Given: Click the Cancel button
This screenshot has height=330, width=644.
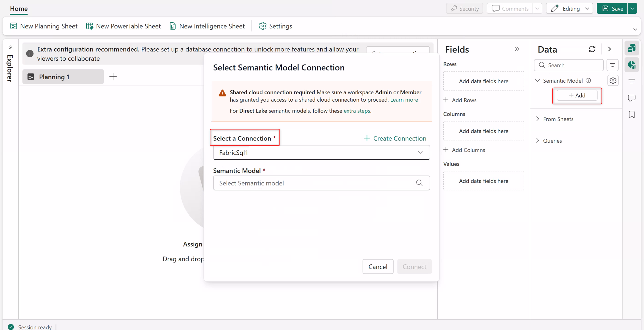Looking at the screenshot, I should click(378, 267).
